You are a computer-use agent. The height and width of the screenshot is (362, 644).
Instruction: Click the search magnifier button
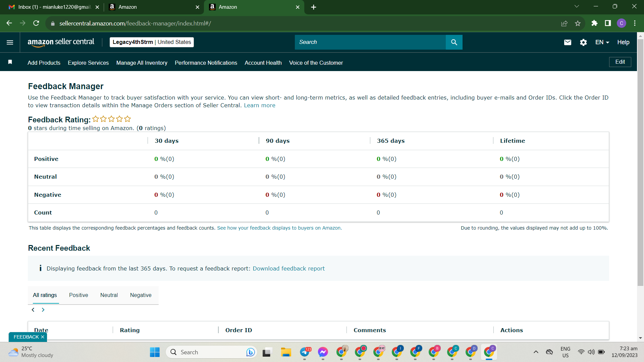point(454,42)
